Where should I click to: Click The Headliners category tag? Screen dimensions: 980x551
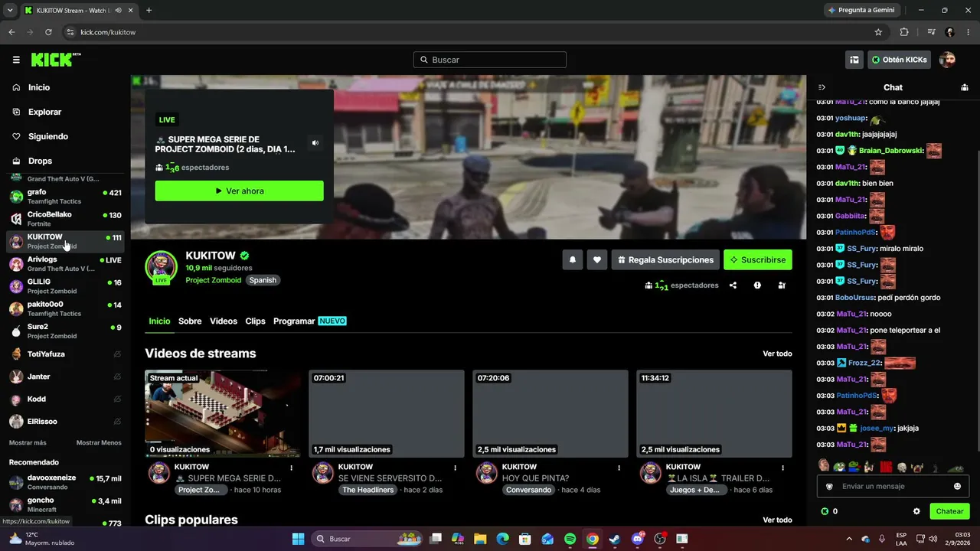pos(369,490)
